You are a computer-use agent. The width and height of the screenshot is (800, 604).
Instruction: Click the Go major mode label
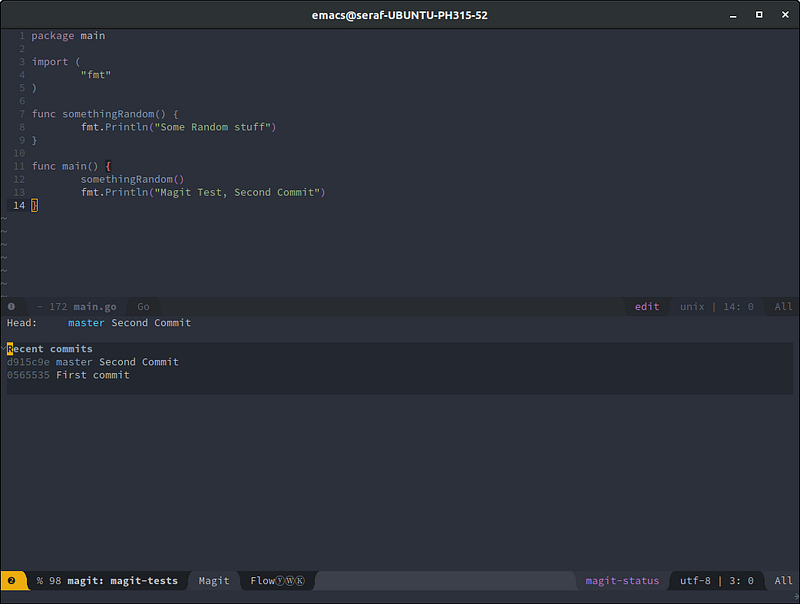click(143, 307)
